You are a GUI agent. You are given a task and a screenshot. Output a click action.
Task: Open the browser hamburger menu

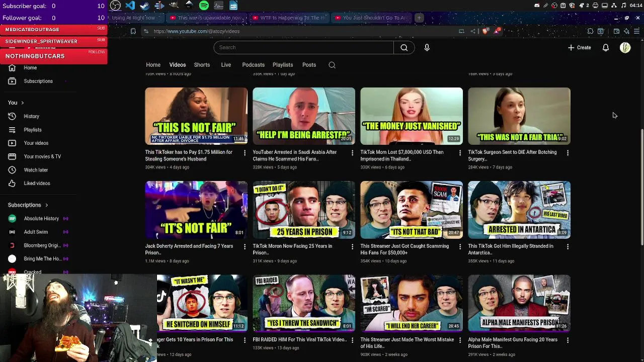coord(636,31)
